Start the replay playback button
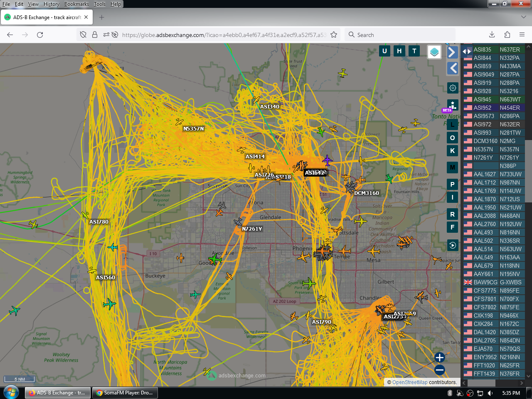 453,245
